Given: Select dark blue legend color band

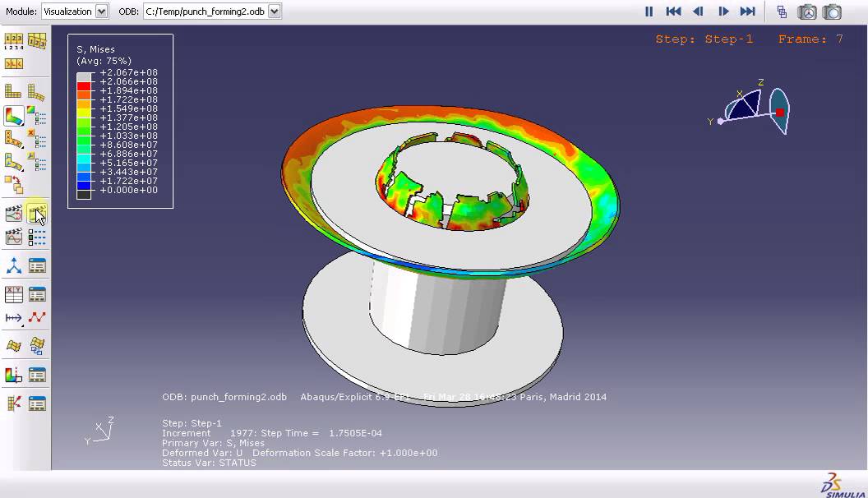Looking at the screenshot, I should 84,186.
